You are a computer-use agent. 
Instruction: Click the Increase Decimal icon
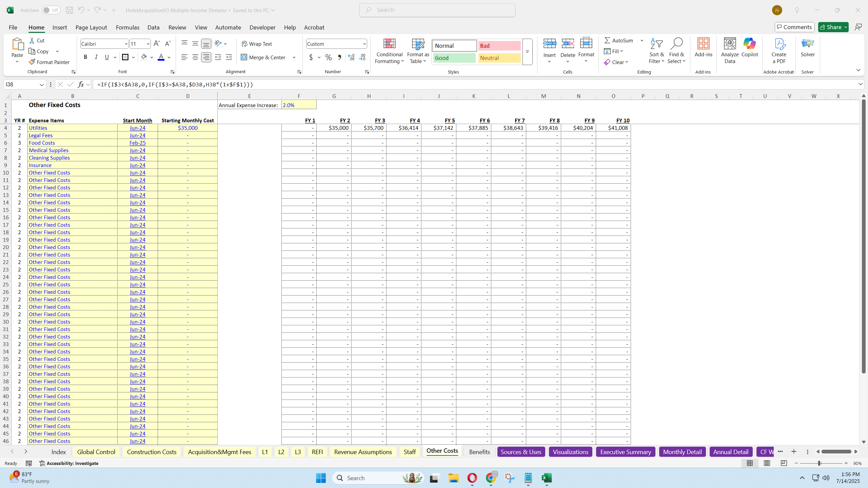click(351, 57)
